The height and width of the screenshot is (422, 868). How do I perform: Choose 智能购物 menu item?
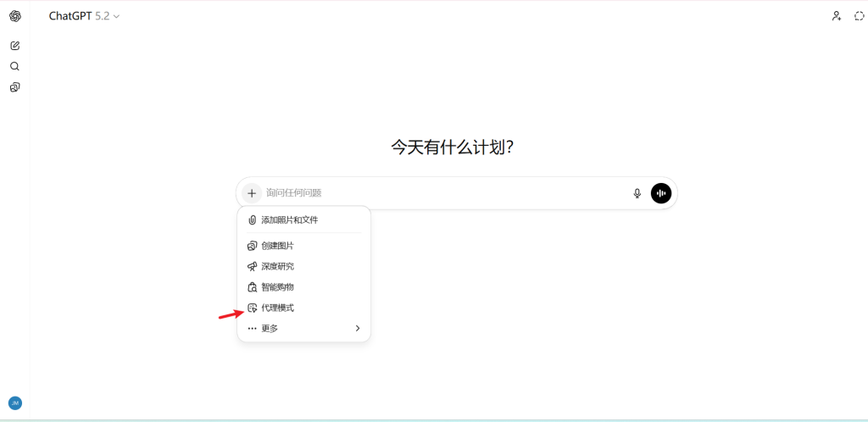pyautogui.click(x=304, y=287)
